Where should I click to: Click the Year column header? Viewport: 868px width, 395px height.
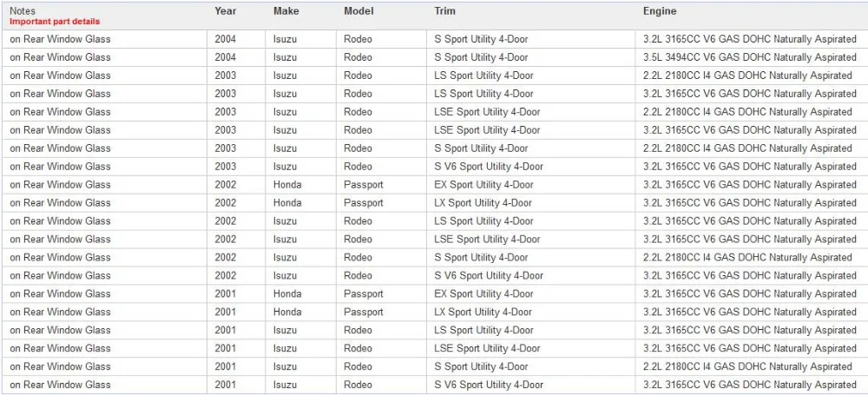click(225, 11)
